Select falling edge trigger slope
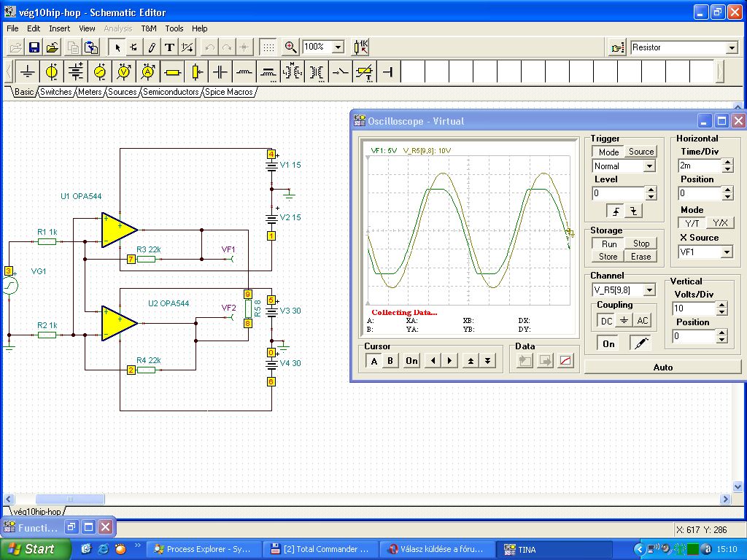 [x=634, y=211]
